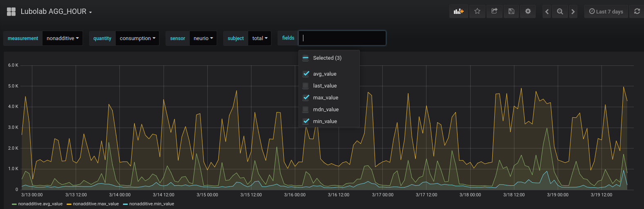Toggle nonadditive.avg_value series in legend
Image resolution: width=644 pixels, height=209 pixels.
click(x=40, y=204)
